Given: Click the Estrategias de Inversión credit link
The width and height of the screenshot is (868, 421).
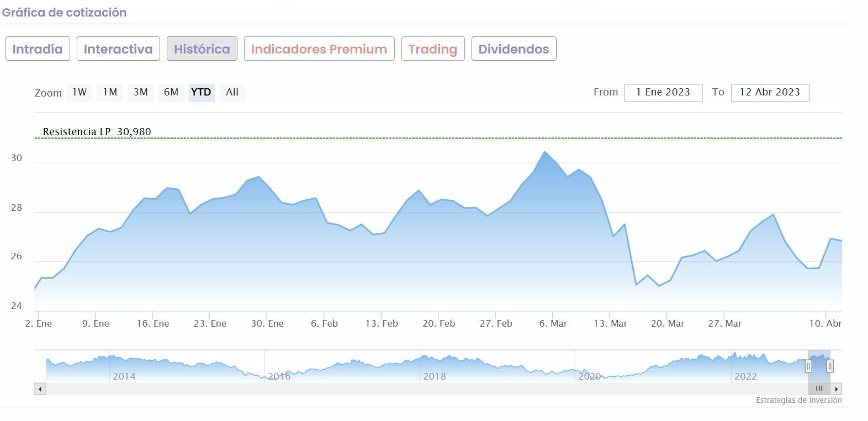Looking at the screenshot, I should click(x=798, y=401).
